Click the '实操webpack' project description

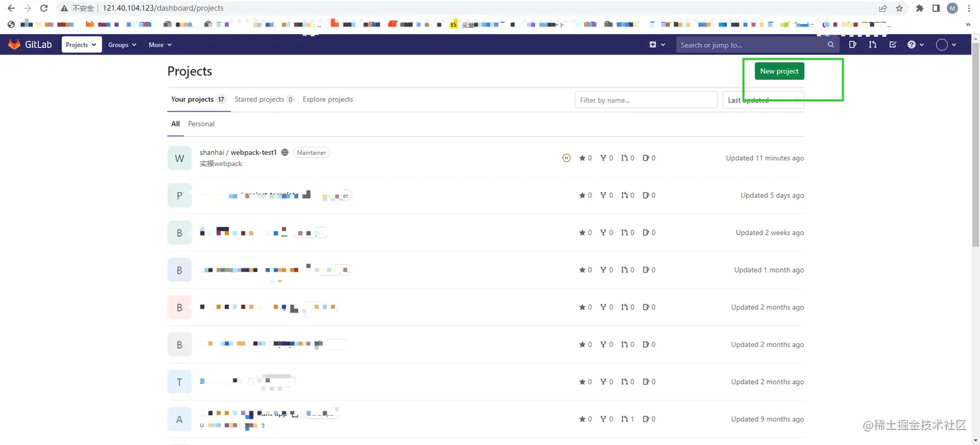point(221,164)
